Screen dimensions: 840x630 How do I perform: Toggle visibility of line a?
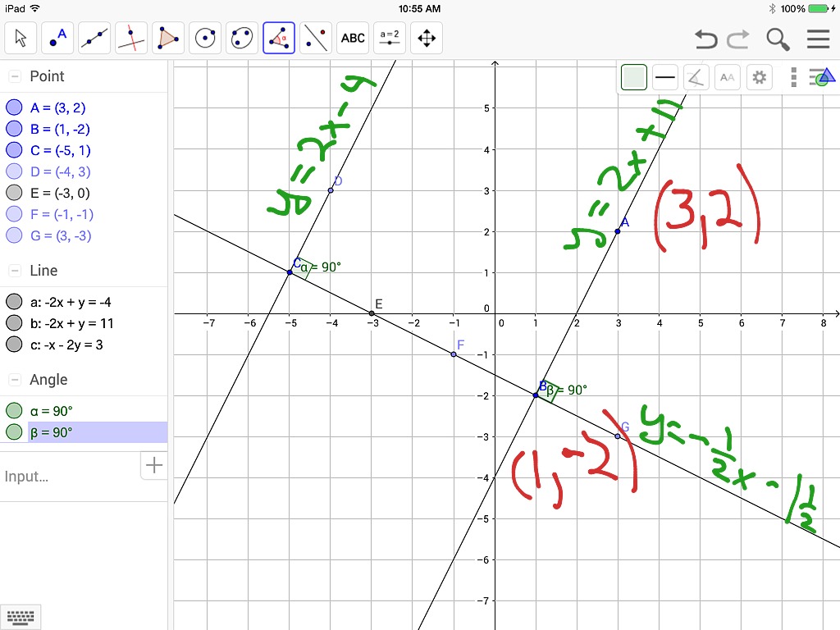pos(14,302)
